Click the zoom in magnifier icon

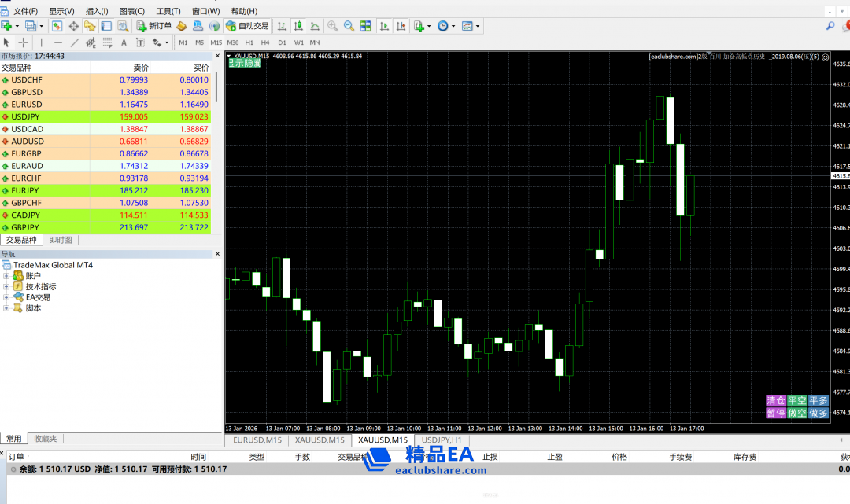coord(332,26)
